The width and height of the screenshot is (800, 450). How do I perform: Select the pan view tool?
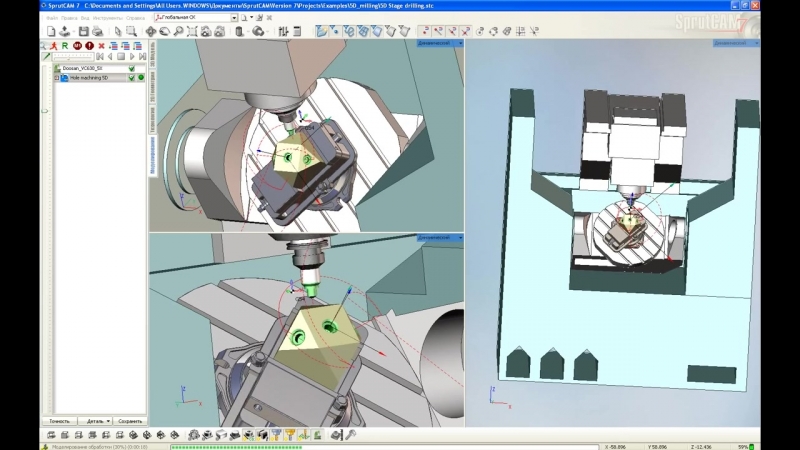click(151, 32)
